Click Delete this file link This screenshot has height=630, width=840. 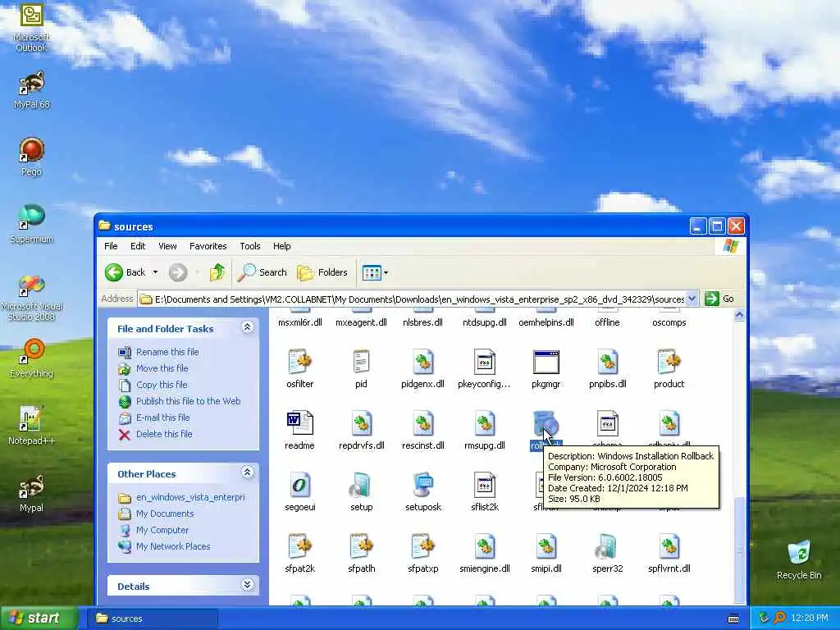coord(164,434)
